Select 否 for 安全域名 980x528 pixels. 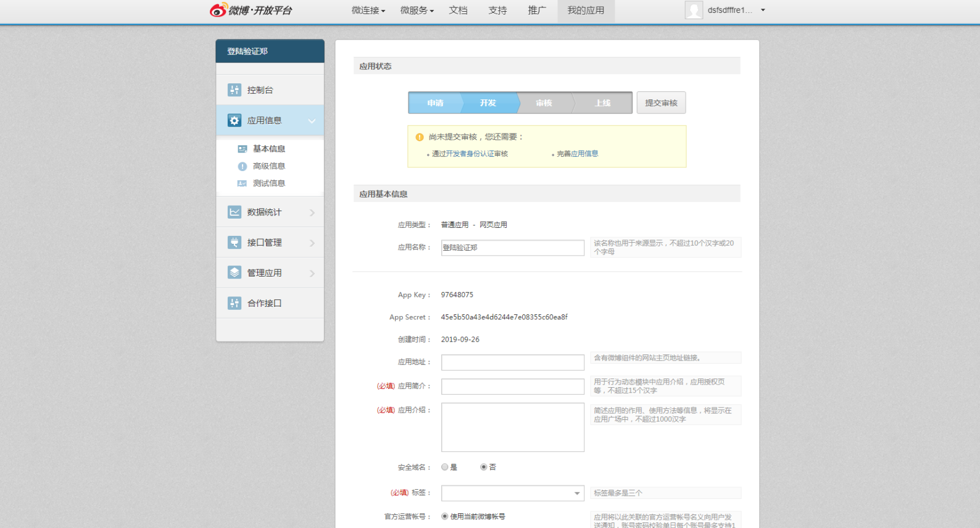(484, 467)
